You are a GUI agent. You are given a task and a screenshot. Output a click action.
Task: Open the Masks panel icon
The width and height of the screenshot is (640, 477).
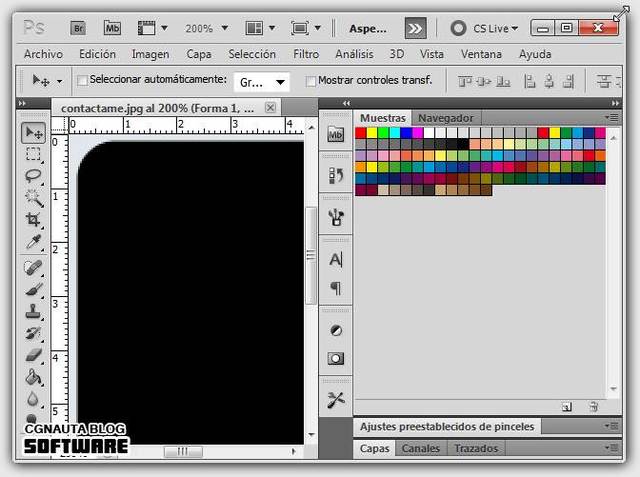[336, 359]
